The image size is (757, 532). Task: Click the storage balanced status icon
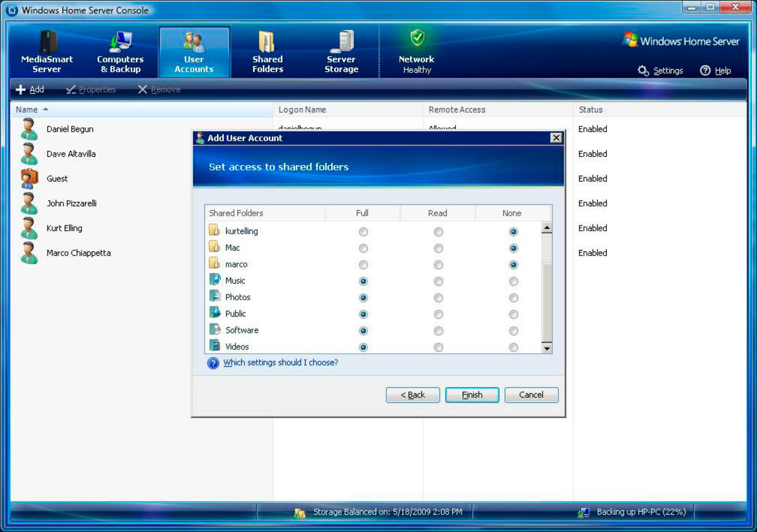299,513
